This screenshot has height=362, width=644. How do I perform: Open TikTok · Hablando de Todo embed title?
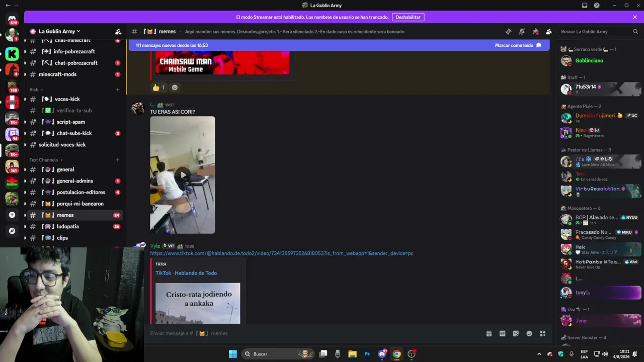(186, 273)
